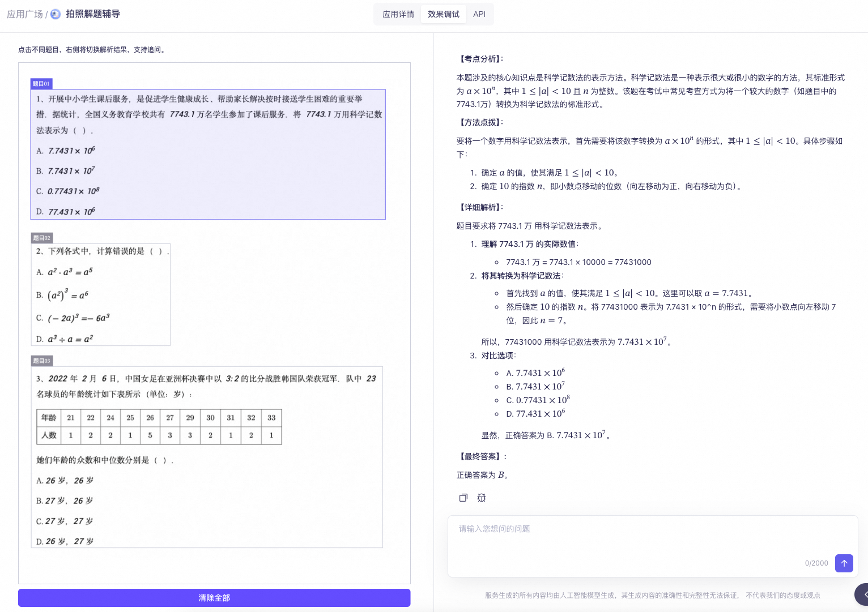The width and height of the screenshot is (868, 612).
Task: Go back to 应用广场 breadcrumb
Action: coord(25,14)
